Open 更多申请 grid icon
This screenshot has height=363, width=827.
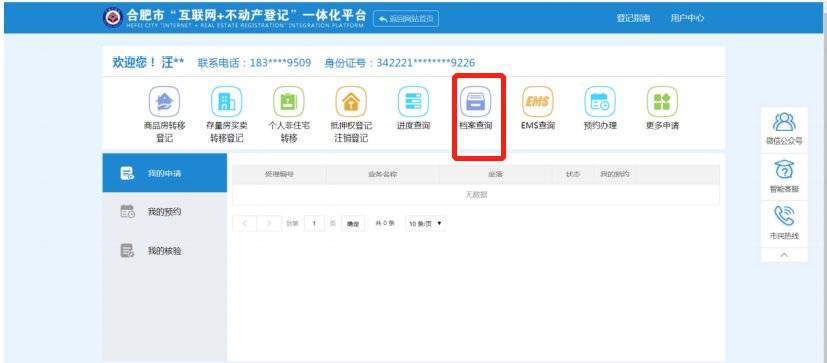click(x=662, y=101)
